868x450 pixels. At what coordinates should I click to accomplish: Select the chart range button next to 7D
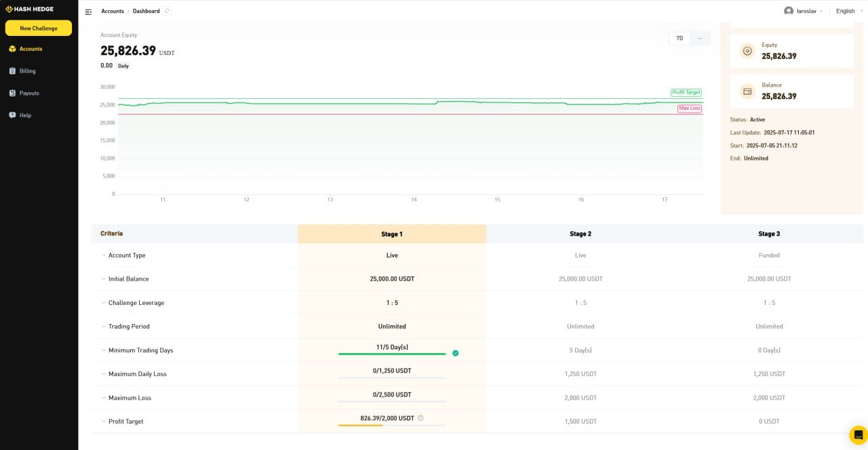[x=700, y=39]
